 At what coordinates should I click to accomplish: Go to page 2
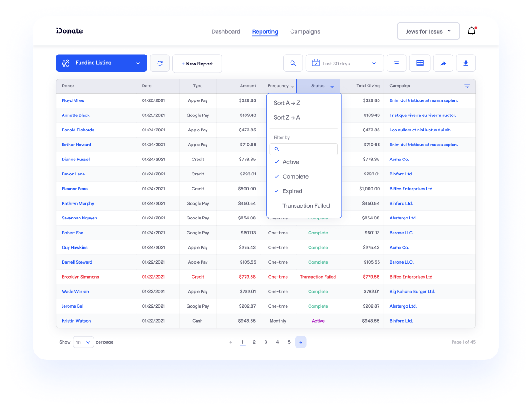pos(254,342)
